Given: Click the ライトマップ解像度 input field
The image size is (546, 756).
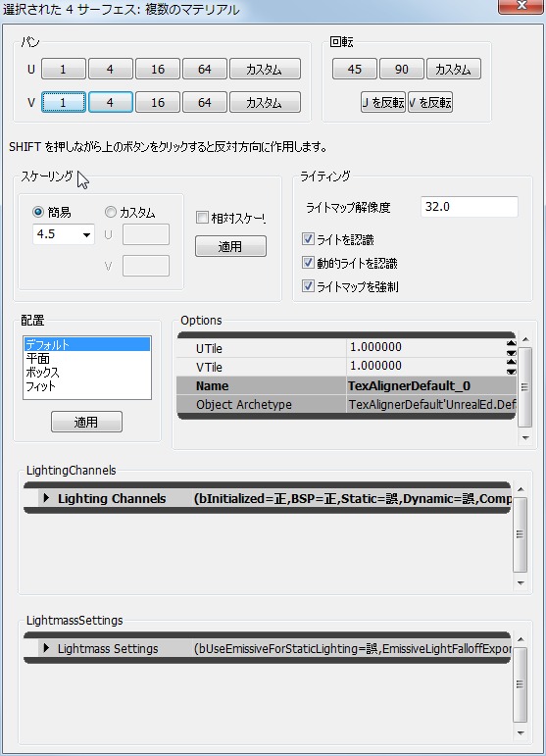Looking at the screenshot, I should click(x=469, y=207).
